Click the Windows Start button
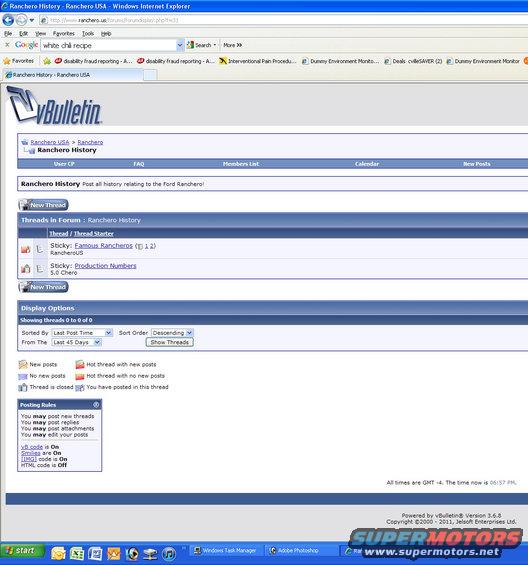Screen dimensions: 528x565 pyautogui.click(x=22, y=551)
